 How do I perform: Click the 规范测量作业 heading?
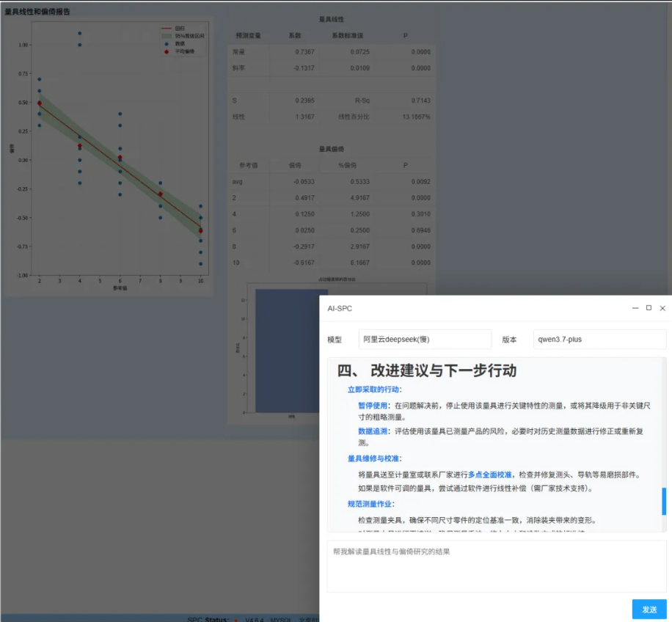point(370,504)
